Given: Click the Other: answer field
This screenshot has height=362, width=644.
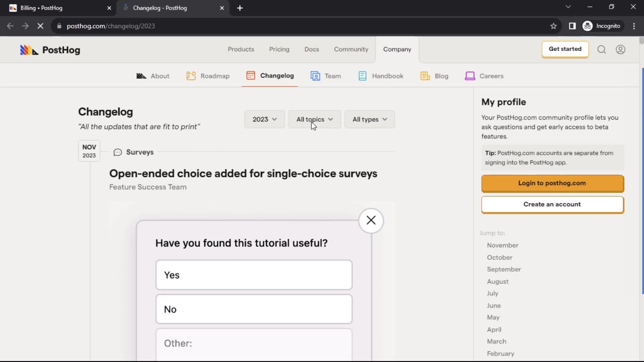Looking at the screenshot, I should pyautogui.click(x=254, y=345).
